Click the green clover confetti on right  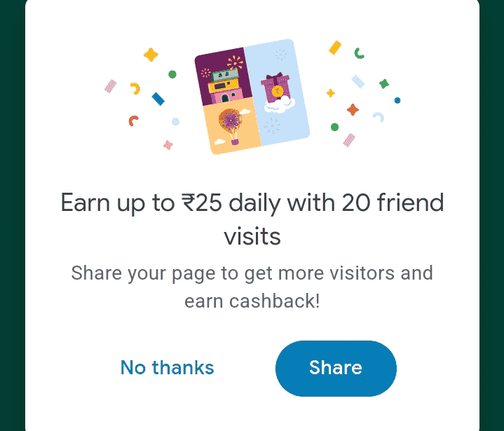coord(383,84)
